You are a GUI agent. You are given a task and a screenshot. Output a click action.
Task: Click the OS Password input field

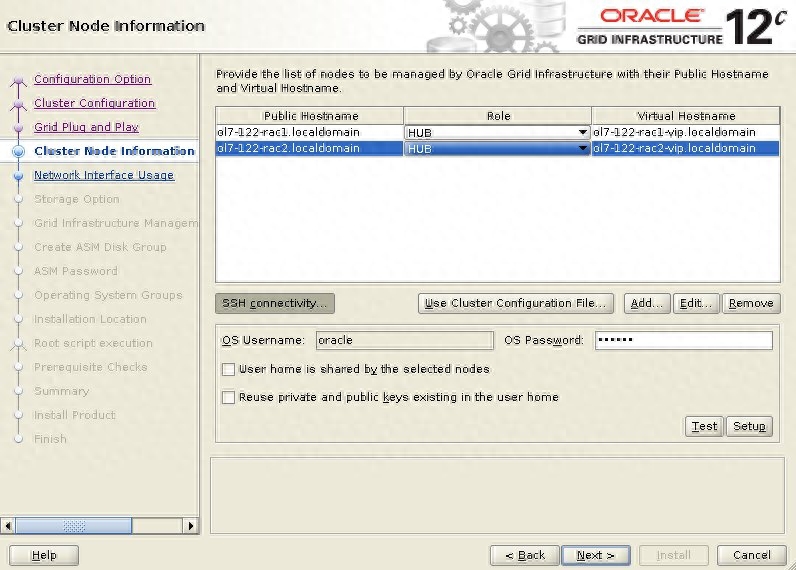(683, 340)
